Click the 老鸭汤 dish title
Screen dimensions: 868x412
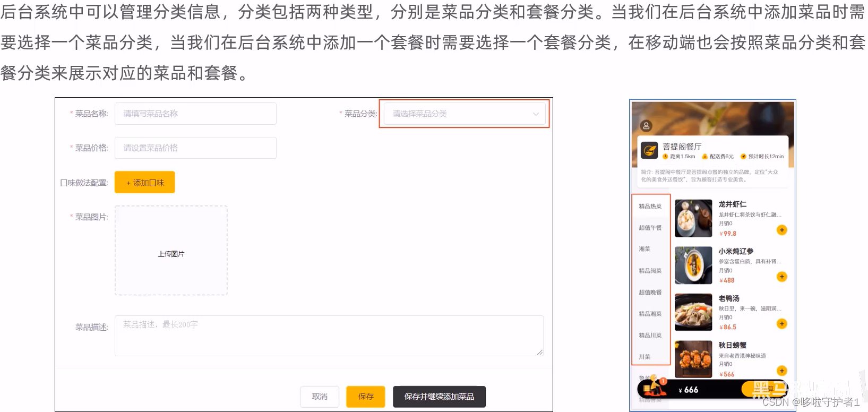(x=729, y=298)
